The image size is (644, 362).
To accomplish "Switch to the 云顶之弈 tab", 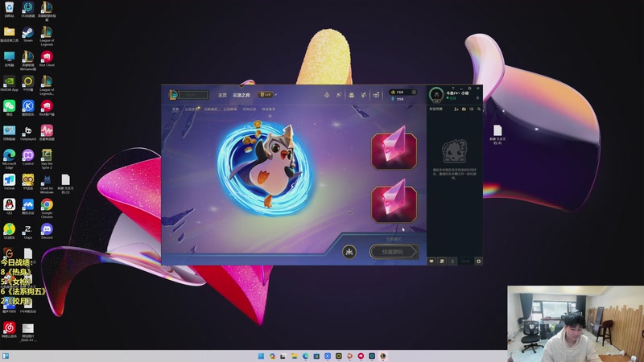I will (242, 95).
